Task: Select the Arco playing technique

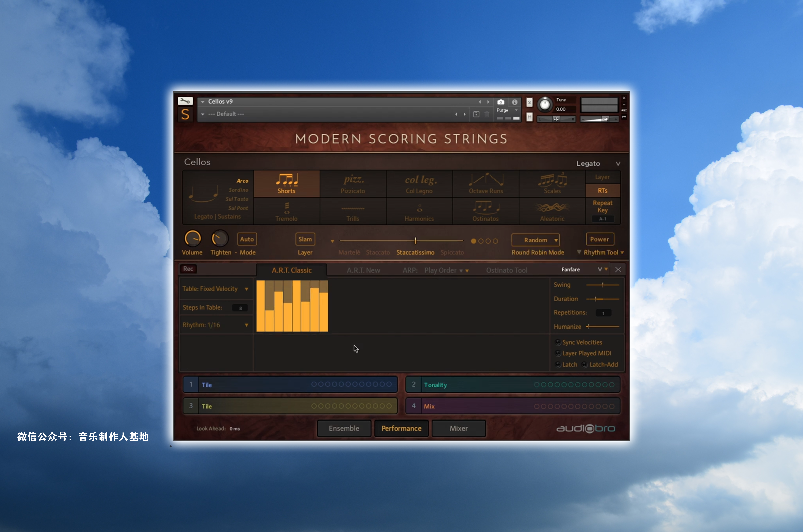Action: tap(242, 181)
